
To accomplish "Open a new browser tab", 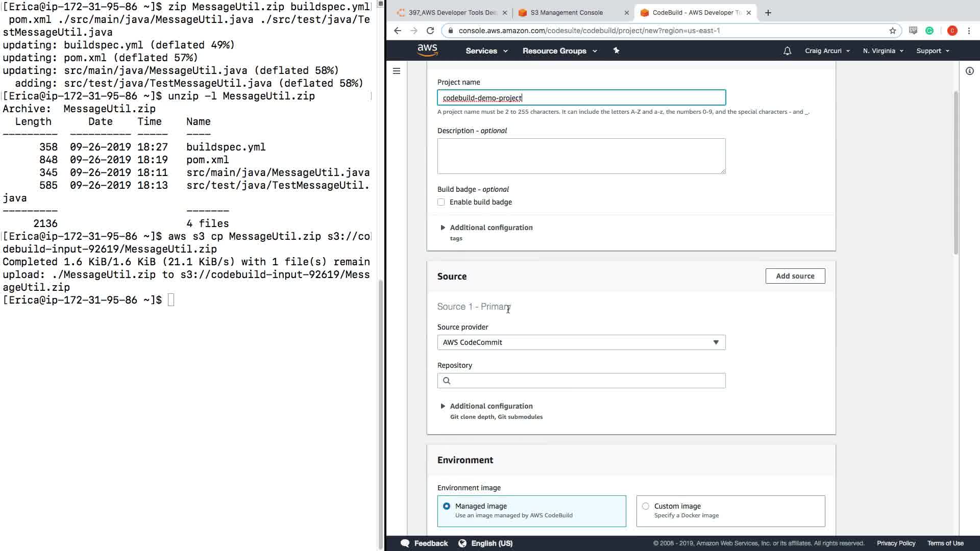I will click(768, 13).
